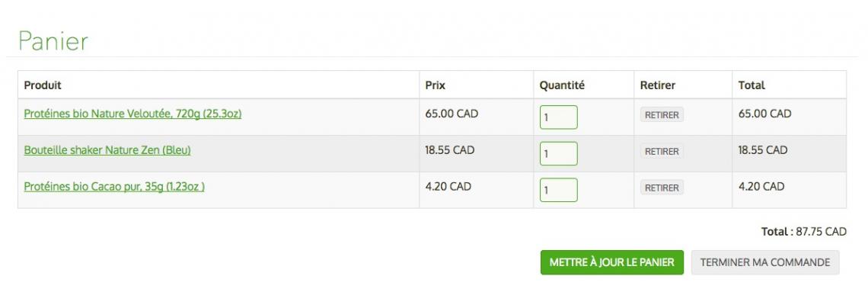Click the Panier page heading
Viewport: 868px width, 305px height.
pyautogui.click(x=53, y=41)
